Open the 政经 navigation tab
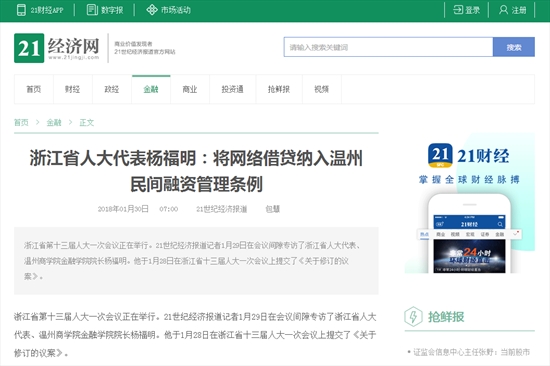 pos(112,89)
